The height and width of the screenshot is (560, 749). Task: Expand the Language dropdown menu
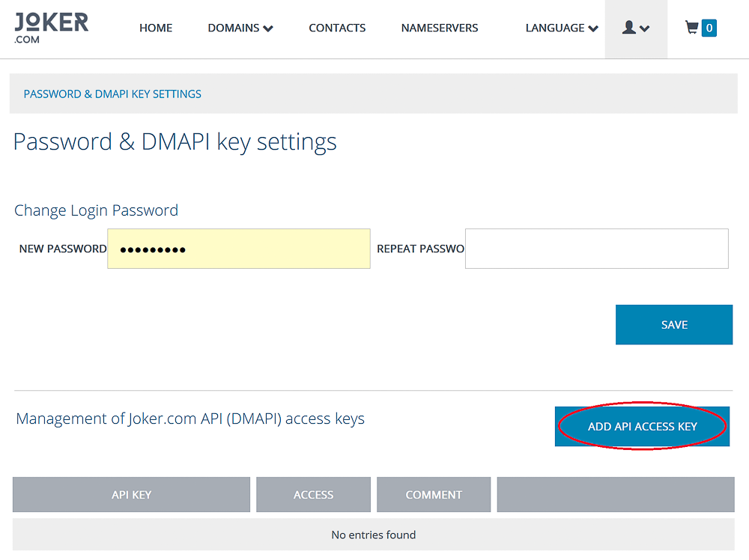click(562, 28)
